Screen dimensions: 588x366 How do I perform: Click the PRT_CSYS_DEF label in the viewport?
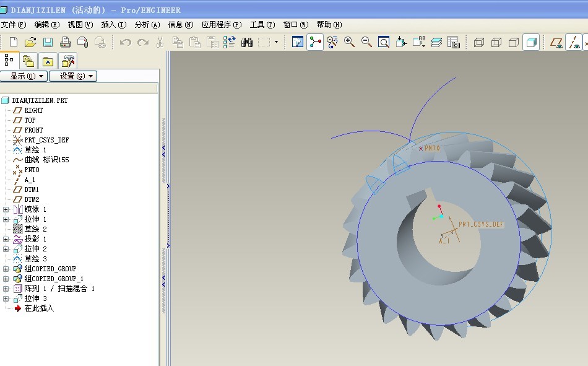click(x=481, y=224)
